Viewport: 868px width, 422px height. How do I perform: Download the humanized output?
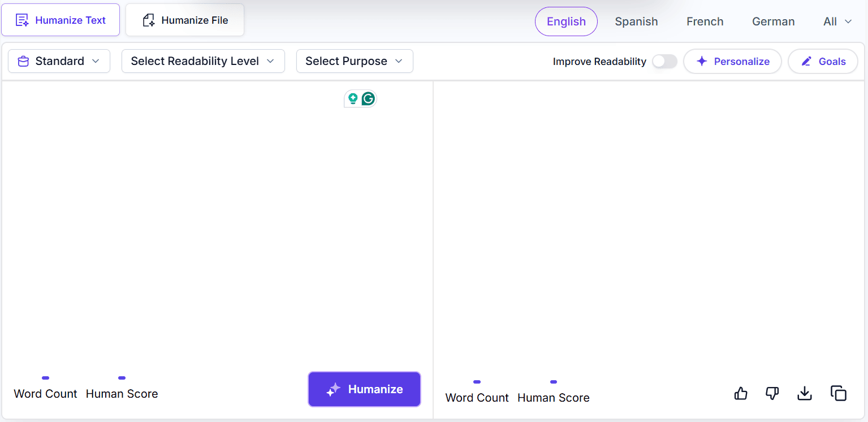pos(804,393)
